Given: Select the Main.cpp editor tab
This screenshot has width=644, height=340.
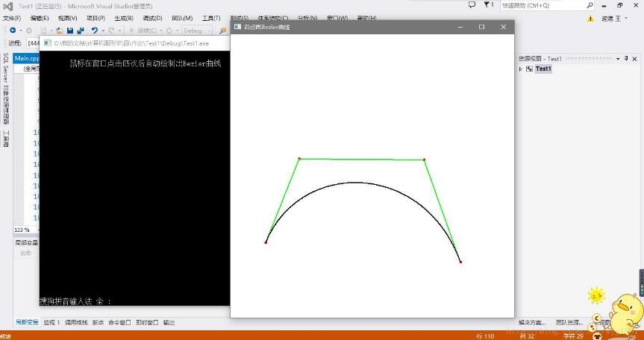Looking at the screenshot, I should [x=27, y=58].
